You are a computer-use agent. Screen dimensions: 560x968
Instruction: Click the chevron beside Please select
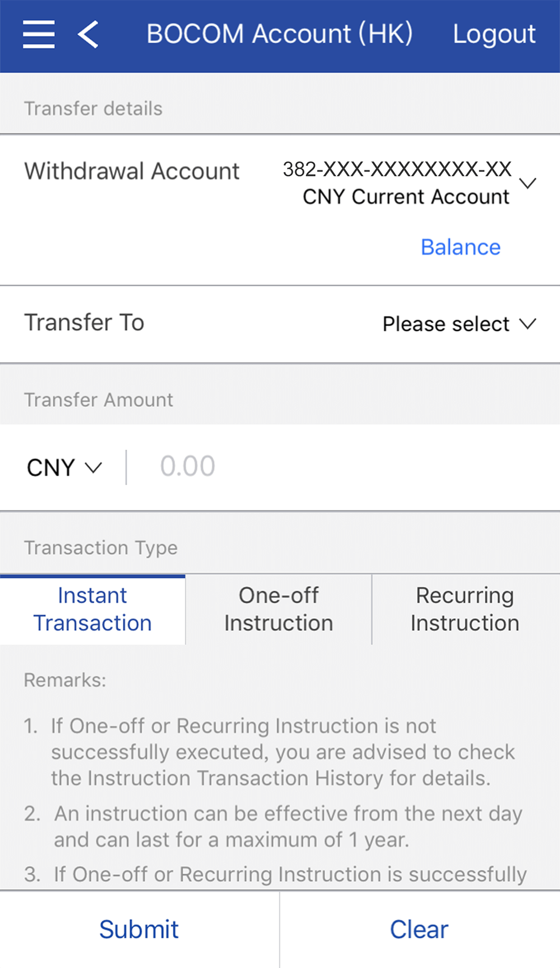click(x=528, y=324)
